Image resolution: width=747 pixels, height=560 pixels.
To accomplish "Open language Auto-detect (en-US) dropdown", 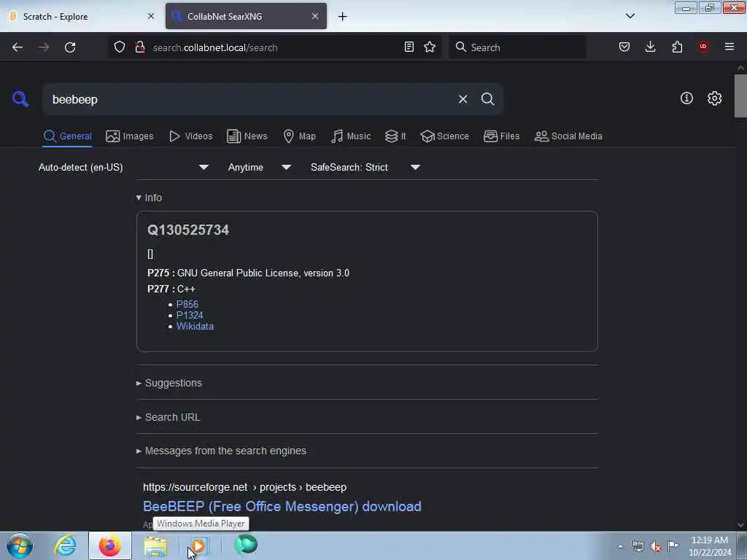I will click(123, 167).
